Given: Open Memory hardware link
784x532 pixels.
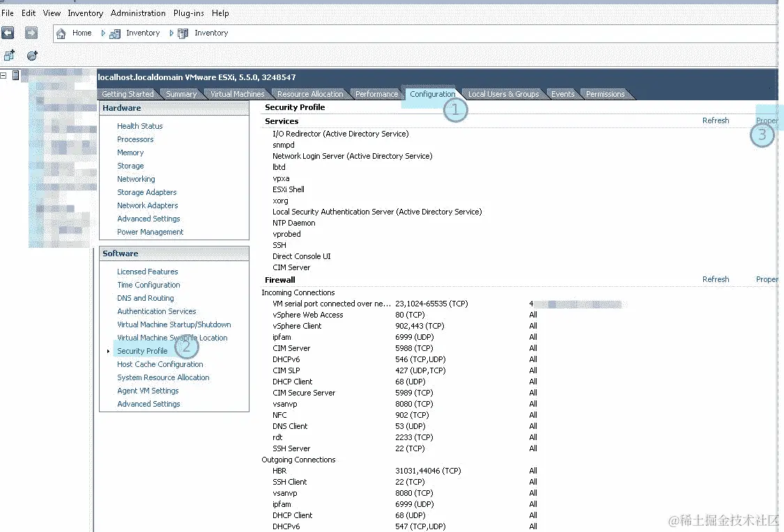Looking at the screenshot, I should [130, 152].
